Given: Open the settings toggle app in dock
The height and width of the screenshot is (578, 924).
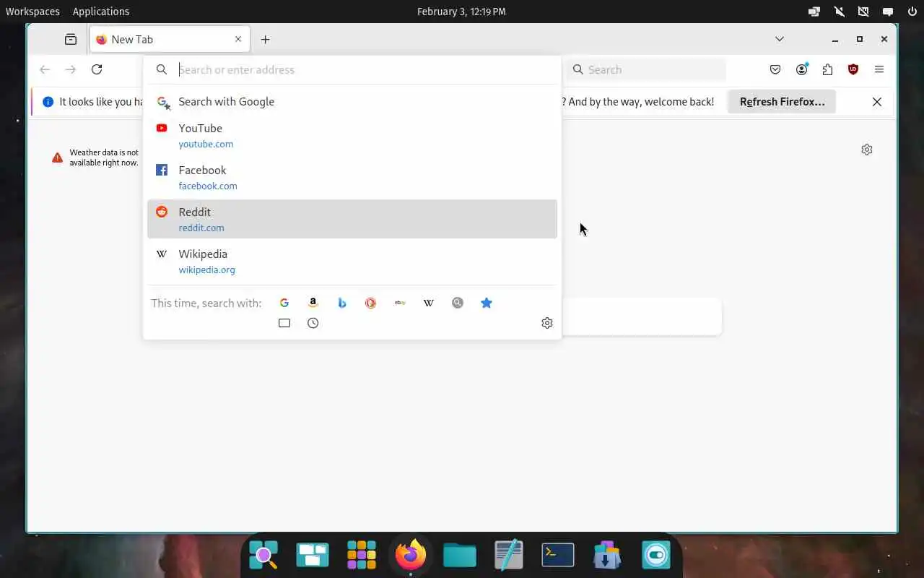Looking at the screenshot, I should 656,555.
